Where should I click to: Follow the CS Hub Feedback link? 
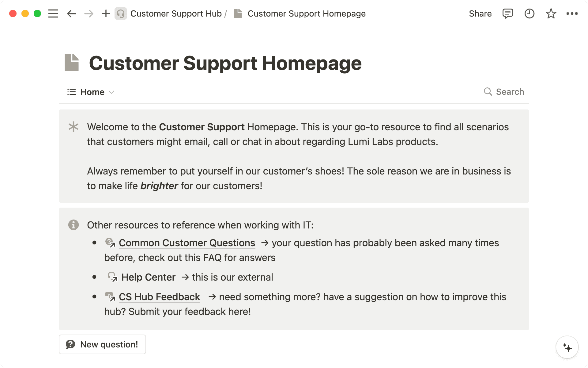tap(159, 297)
